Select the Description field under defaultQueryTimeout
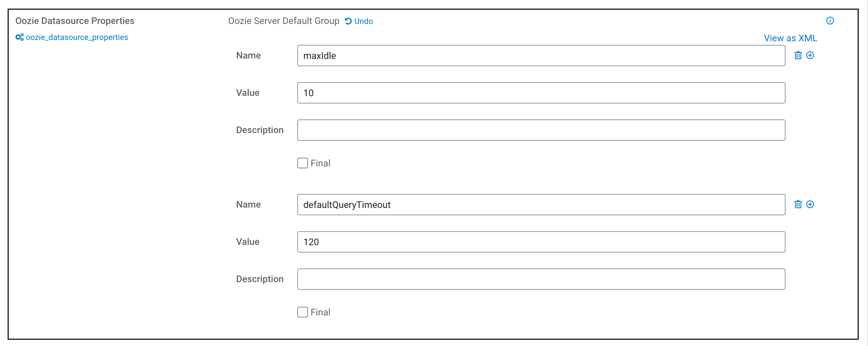Viewport: 868px width, 346px height. pos(541,279)
